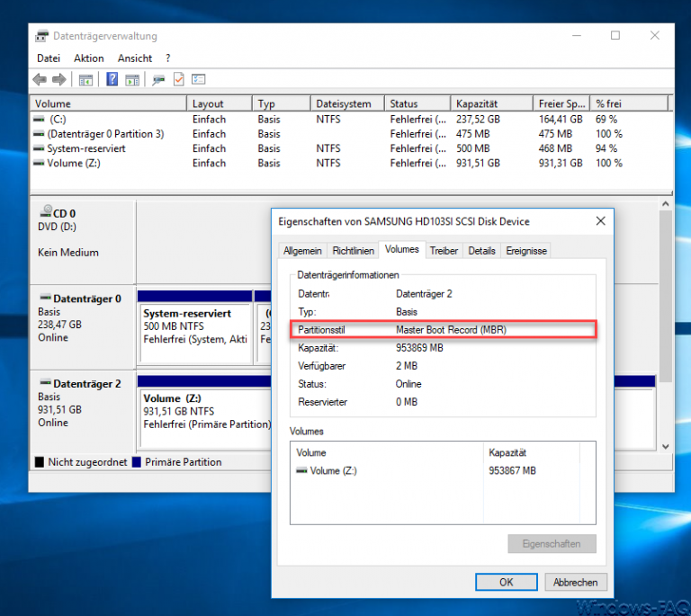Click the show/hide action pane icon
Viewport: 691px width, 616px height.
pos(131,79)
